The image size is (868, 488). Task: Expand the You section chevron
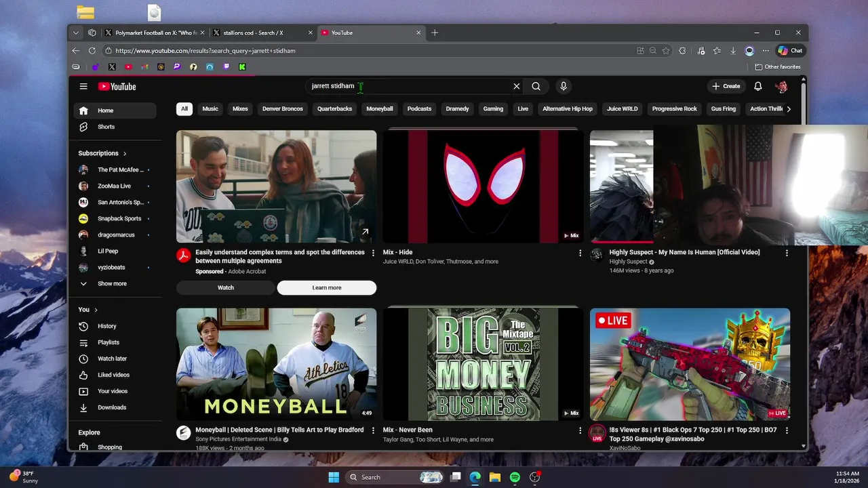(96, 310)
